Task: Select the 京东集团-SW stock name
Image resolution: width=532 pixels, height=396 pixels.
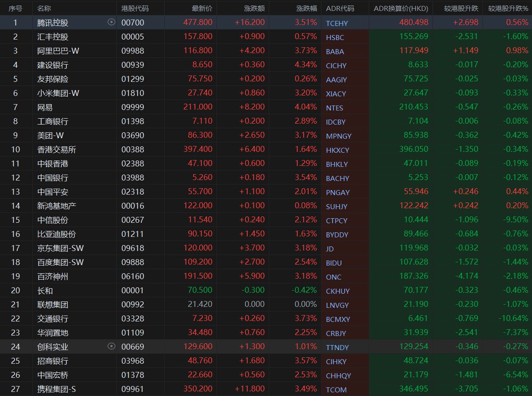Action: [x=60, y=248]
